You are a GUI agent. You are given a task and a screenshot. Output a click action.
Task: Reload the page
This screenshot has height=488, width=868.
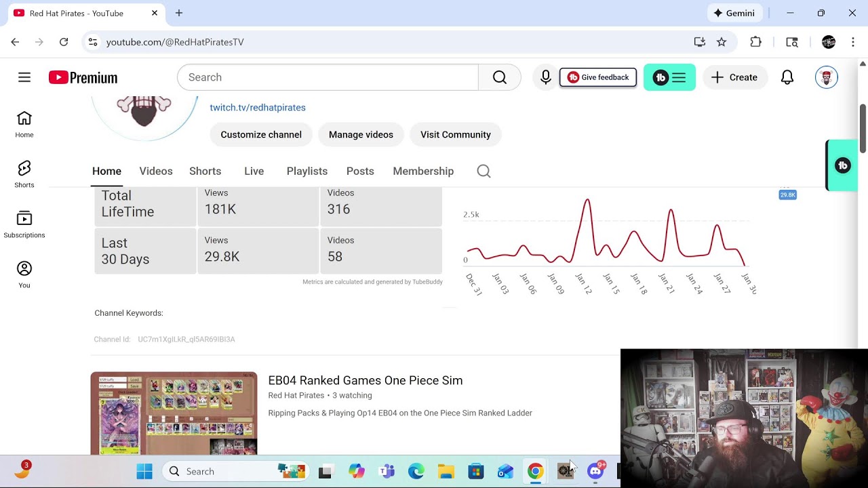click(64, 42)
